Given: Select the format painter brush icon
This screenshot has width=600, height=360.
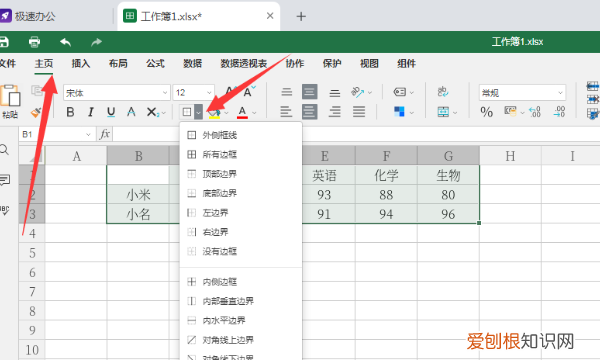Looking at the screenshot, I should [x=36, y=112].
